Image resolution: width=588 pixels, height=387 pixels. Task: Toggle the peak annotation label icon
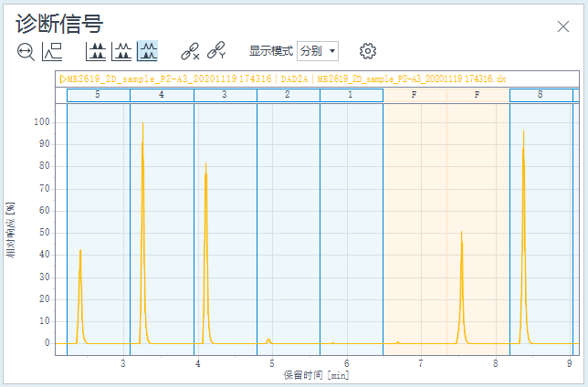52,51
